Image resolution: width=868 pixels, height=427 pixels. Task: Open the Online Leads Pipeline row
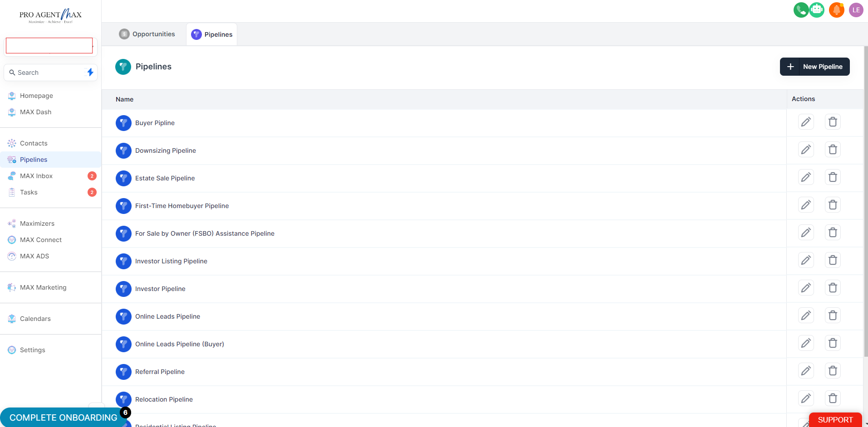(x=444, y=316)
